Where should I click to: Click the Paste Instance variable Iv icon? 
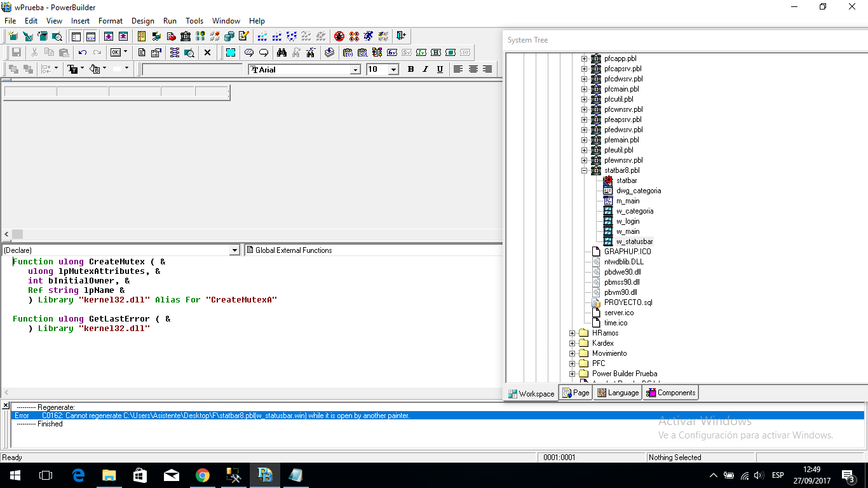pyautogui.click(x=421, y=53)
